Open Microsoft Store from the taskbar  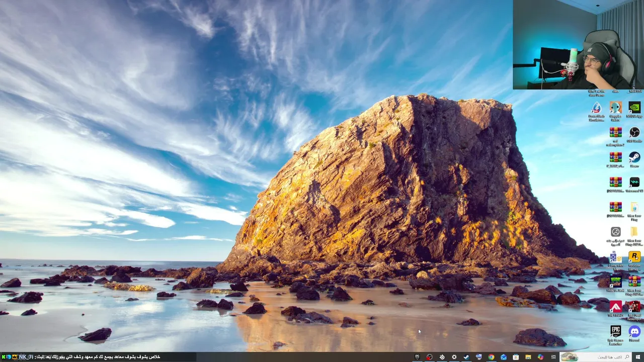pos(516,357)
